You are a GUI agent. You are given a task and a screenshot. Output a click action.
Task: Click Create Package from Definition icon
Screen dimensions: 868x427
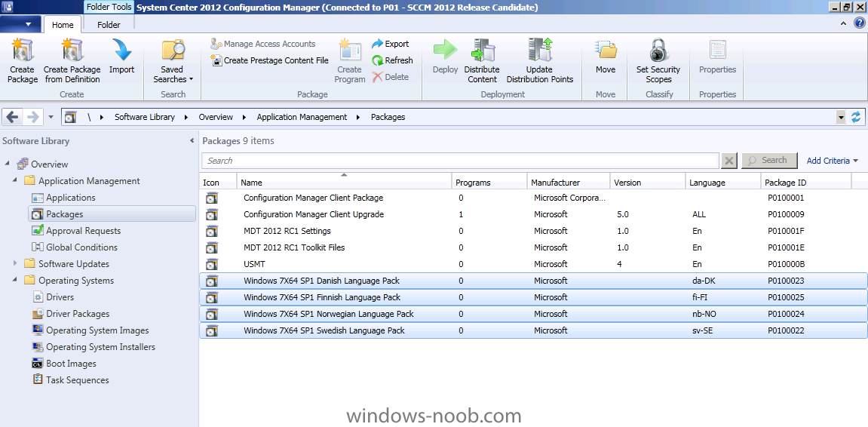tap(72, 50)
